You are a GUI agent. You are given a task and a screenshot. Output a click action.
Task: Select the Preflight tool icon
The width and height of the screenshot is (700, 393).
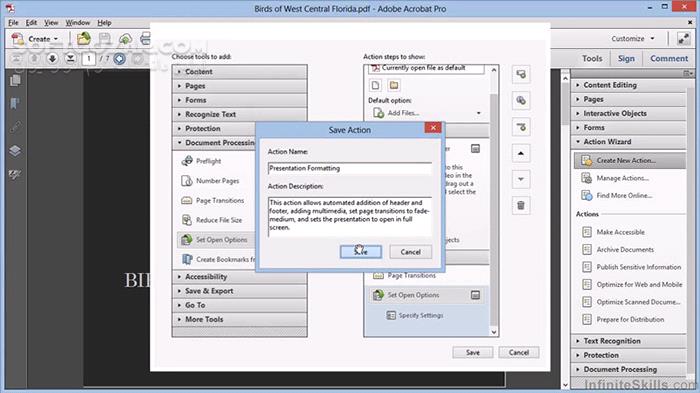[x=187, y=161]
